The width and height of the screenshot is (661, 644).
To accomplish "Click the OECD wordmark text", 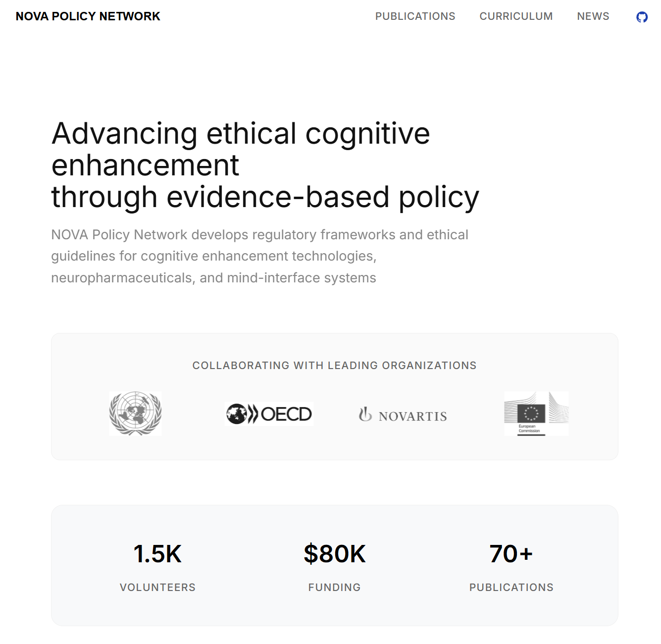I will point(286,414).
